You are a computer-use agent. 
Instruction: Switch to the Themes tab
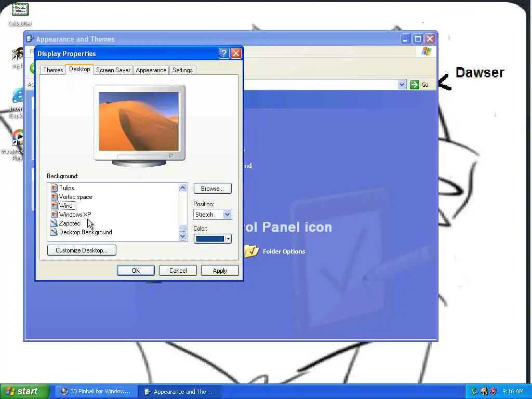click(x=53, y=70)
